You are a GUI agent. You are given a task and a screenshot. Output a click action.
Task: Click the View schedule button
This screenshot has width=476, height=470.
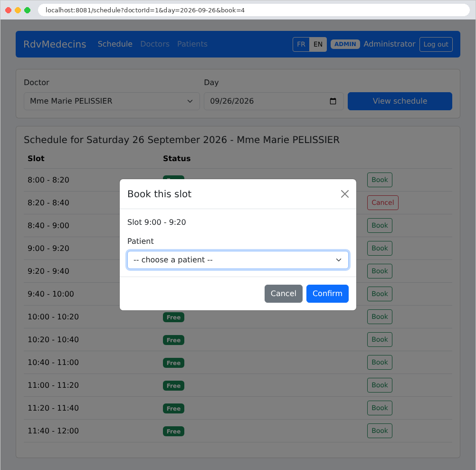(400, 101)
